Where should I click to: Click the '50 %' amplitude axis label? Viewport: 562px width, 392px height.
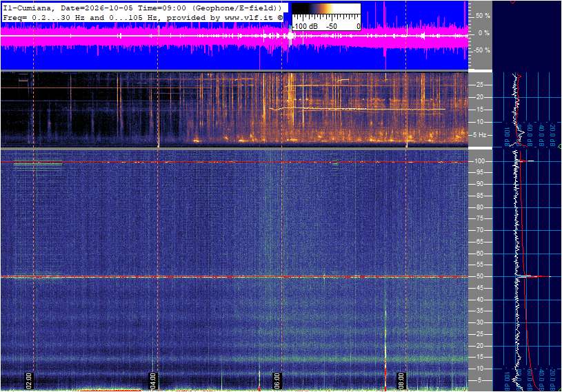[x=483, y=16]
